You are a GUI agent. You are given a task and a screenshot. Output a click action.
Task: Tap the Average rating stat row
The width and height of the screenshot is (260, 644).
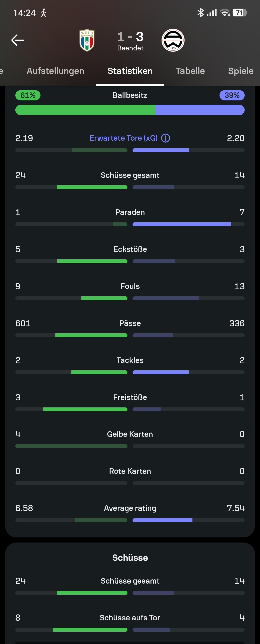130,513
